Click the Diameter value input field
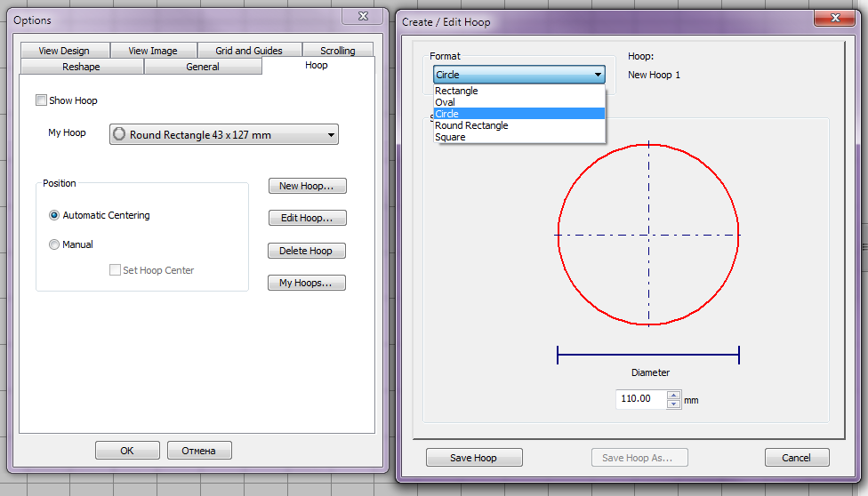This screenshot has width=868, height=496. click(x=640, y=399)
